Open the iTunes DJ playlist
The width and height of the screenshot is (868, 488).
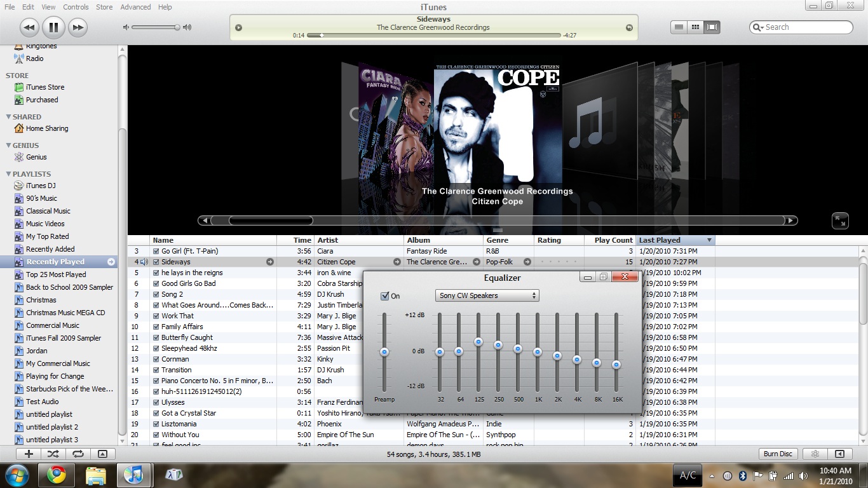coord(41,186)
